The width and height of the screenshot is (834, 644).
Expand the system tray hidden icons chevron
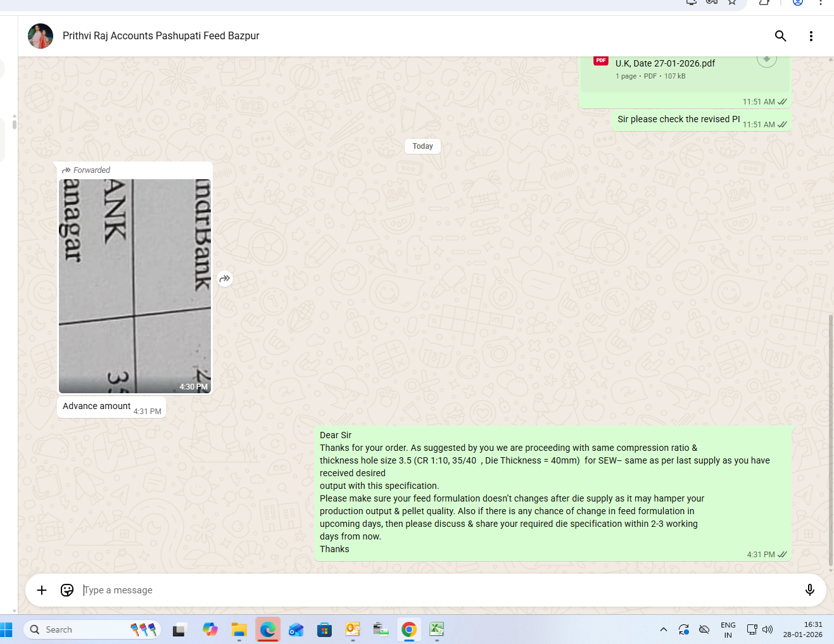[663, 629]
